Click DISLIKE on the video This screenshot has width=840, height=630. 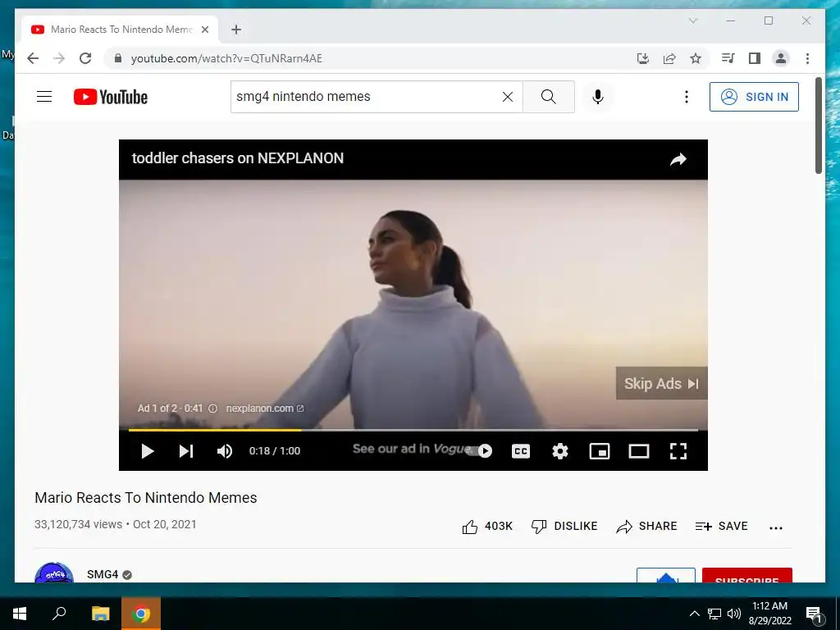[564, 527]
